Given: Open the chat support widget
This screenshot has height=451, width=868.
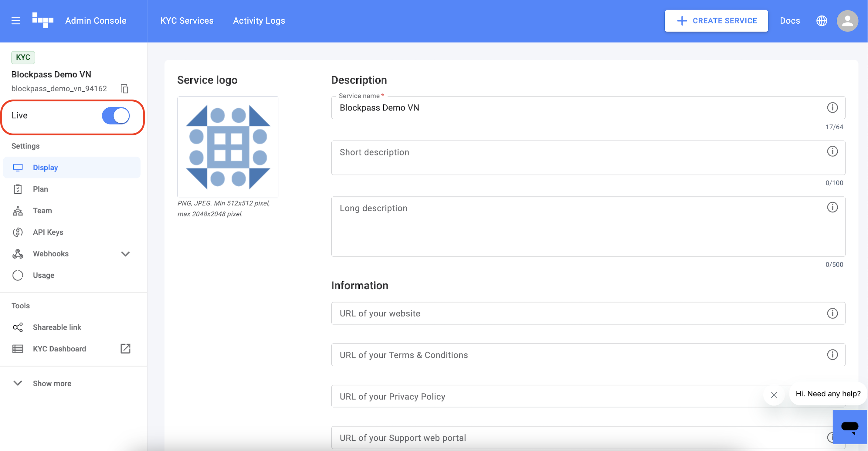Looking at the screenshot, I should 849,427.
